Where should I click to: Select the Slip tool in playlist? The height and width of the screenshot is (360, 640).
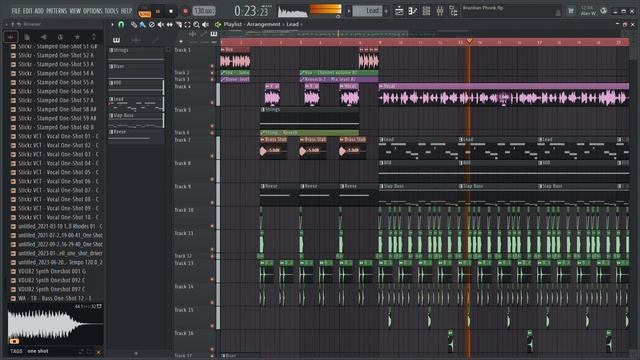pyautogui.click(x=169, y=25)
